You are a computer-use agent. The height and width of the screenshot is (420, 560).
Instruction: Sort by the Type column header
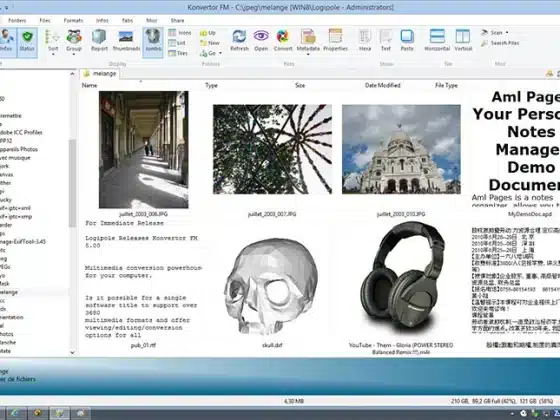pyautogui.click(x=211, y=85)
